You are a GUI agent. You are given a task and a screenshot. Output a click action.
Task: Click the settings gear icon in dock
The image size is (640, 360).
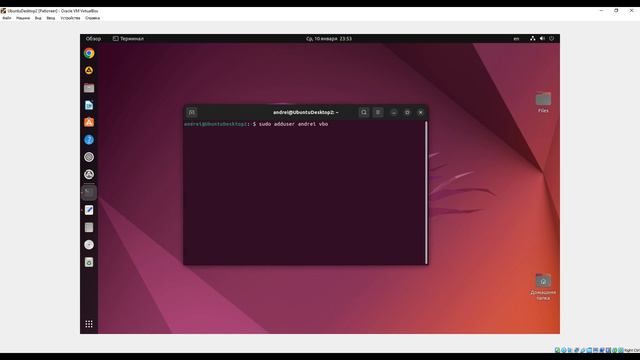pos(89,157)
